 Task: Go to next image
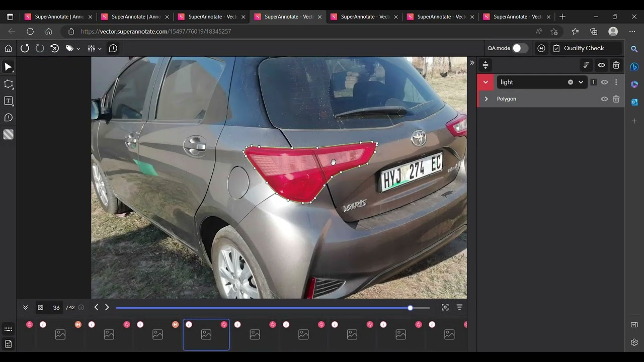click(107, 307)
